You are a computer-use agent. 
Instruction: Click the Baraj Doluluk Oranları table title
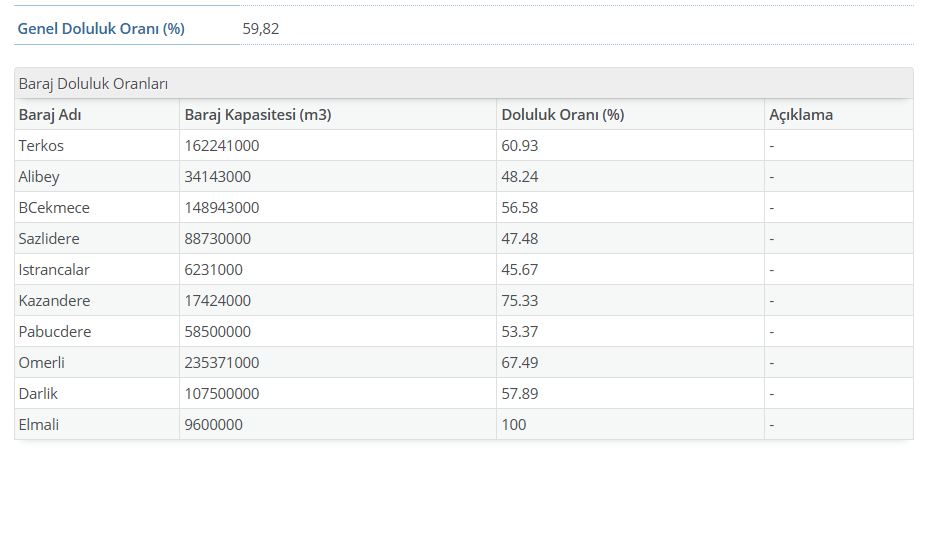pos(93,84)
